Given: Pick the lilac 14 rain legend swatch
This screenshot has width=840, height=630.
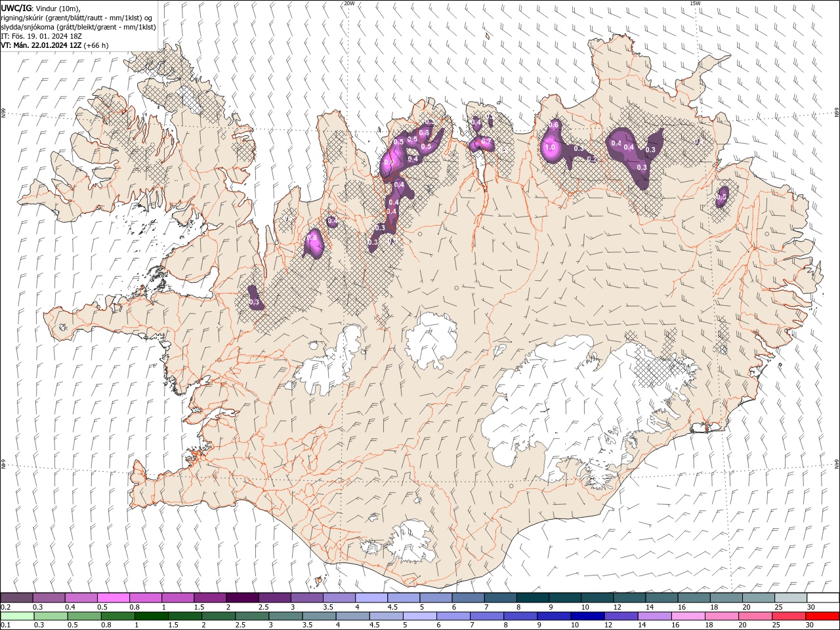Looking at the screenshot, I should (654, 616).
